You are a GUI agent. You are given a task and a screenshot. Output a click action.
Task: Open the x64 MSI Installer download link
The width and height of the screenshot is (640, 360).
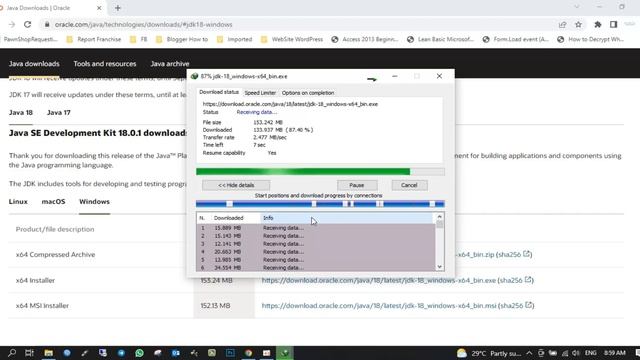pyautogui.click(x=379, y=306)
